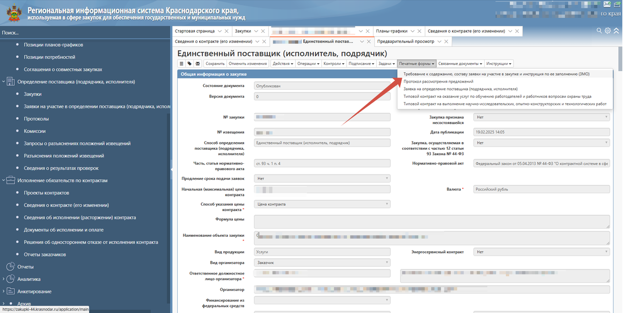Open Комиссии in sidebar

pyautogui.click(x=34, y=131)
